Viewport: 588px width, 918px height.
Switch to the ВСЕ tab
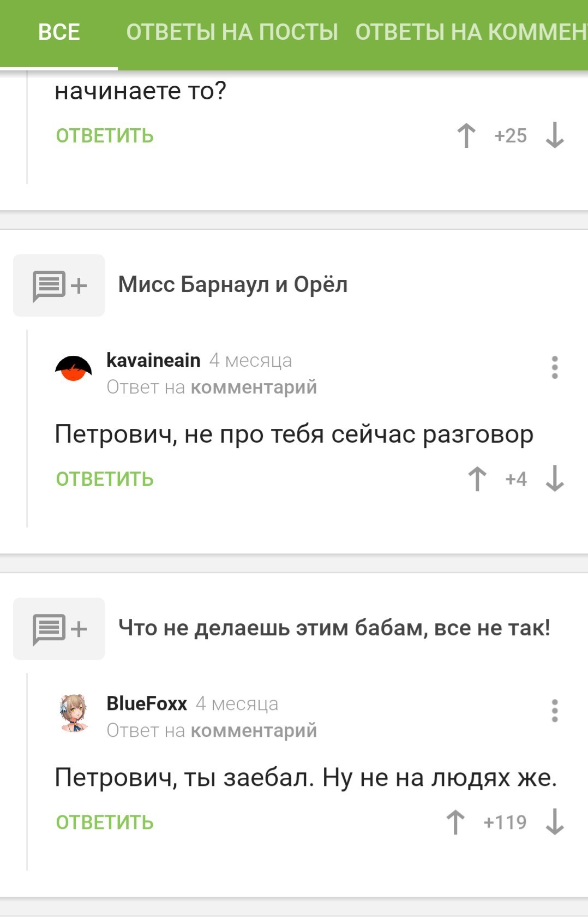pos(59,32)
